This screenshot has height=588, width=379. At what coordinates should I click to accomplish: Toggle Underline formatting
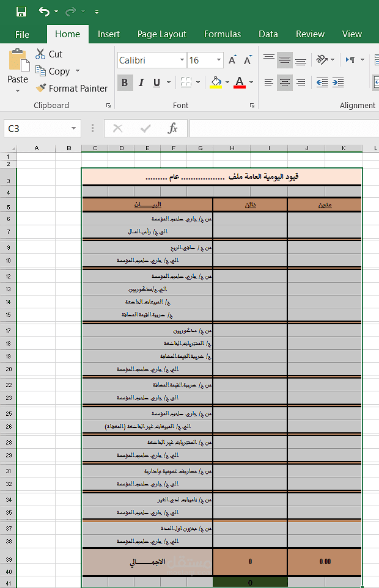click(157, 82)
